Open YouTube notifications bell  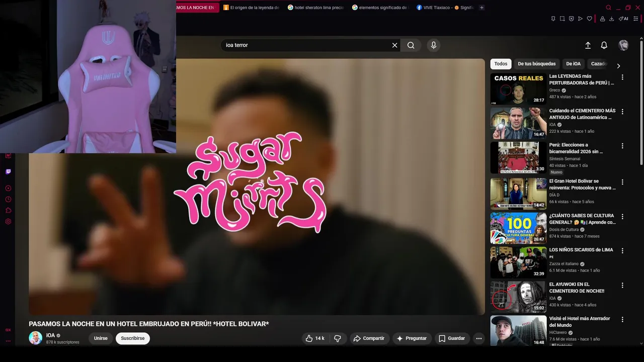tap(604, 45)
